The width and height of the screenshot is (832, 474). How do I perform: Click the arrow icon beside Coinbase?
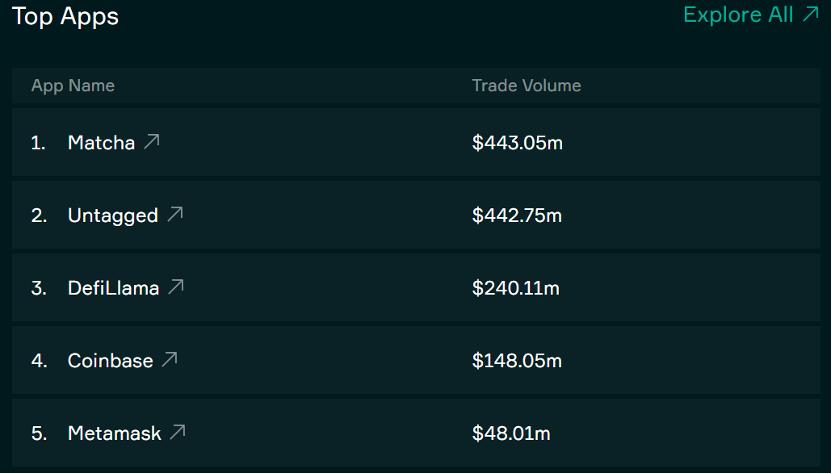click(170, 359)
